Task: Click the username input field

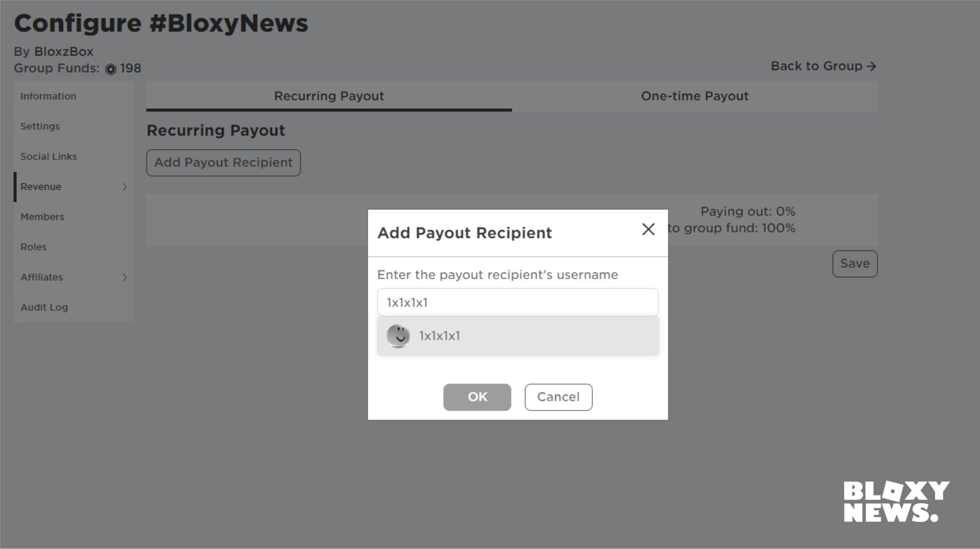Action: point(517,302)
